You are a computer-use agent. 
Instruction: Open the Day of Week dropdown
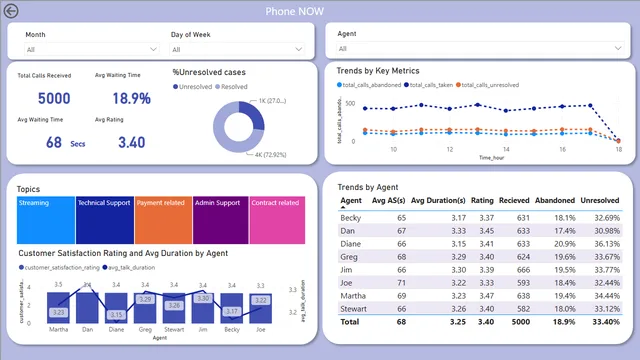tap(237, 49)
